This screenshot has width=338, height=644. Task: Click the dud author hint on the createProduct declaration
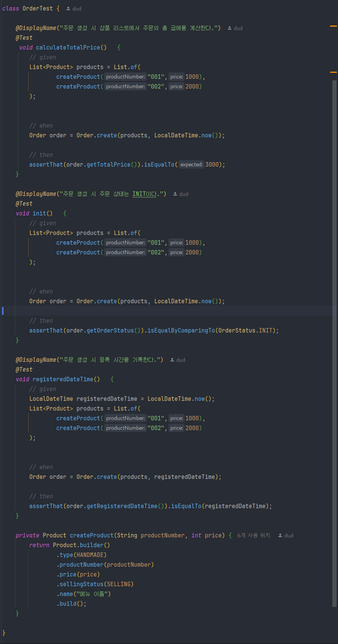[x=286, y=536]
